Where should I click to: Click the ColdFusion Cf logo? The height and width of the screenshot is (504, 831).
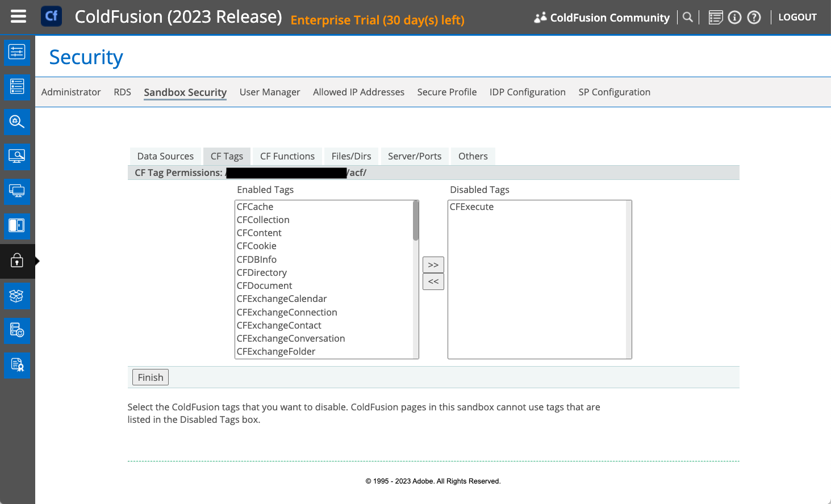[51, 16]
